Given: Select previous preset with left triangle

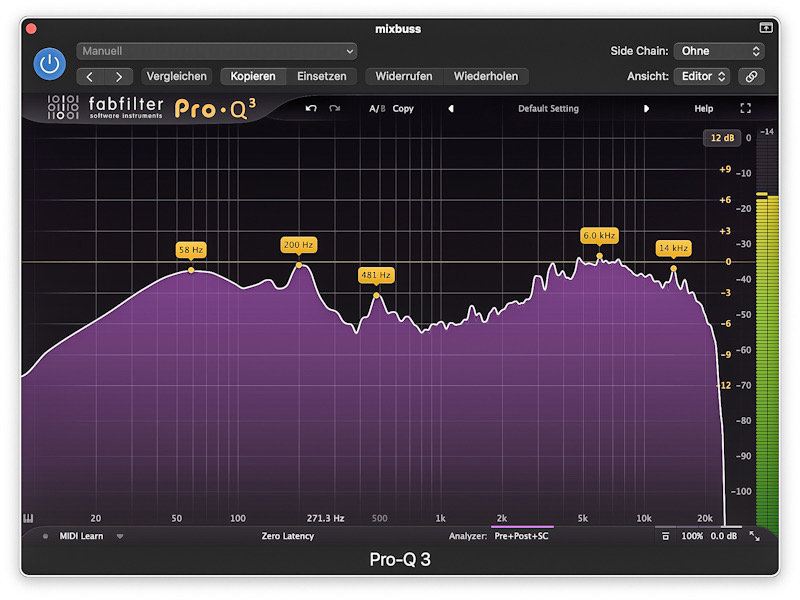Looking at the screenshot, I should 451,109.
